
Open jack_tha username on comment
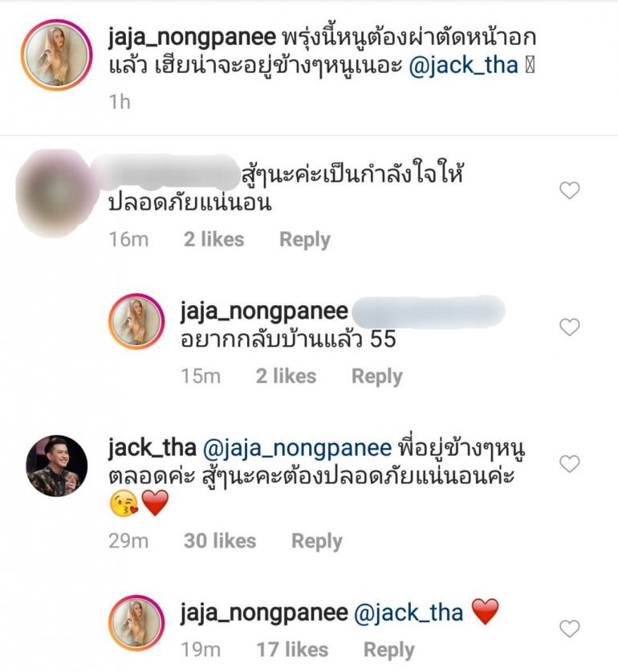pyautogui.click(x=152, y=448)
